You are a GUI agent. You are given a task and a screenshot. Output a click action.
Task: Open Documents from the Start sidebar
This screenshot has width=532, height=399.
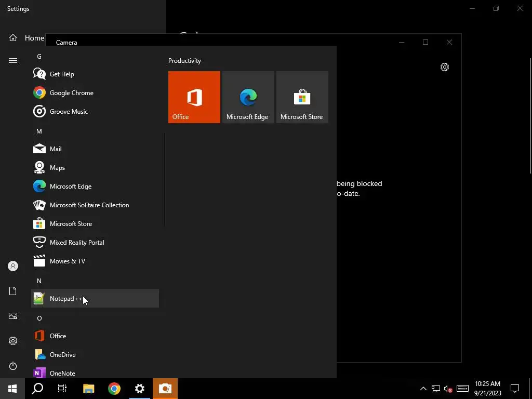tap(13, 291)
